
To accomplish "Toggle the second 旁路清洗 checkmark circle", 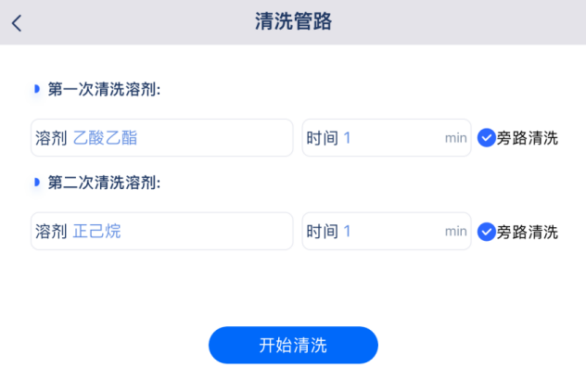I will coord(486,232).
